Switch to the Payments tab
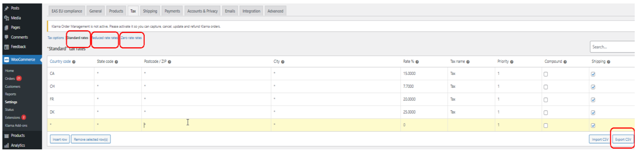Screen dimensions: 644x156 coord(172,11)
